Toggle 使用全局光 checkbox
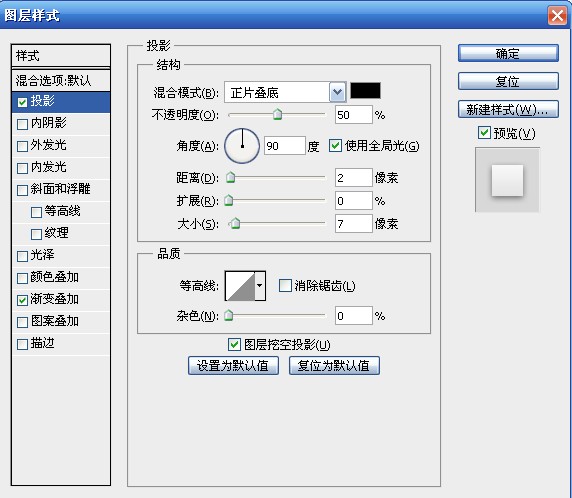This screenshot has width=572, height=498. [335, 146]
